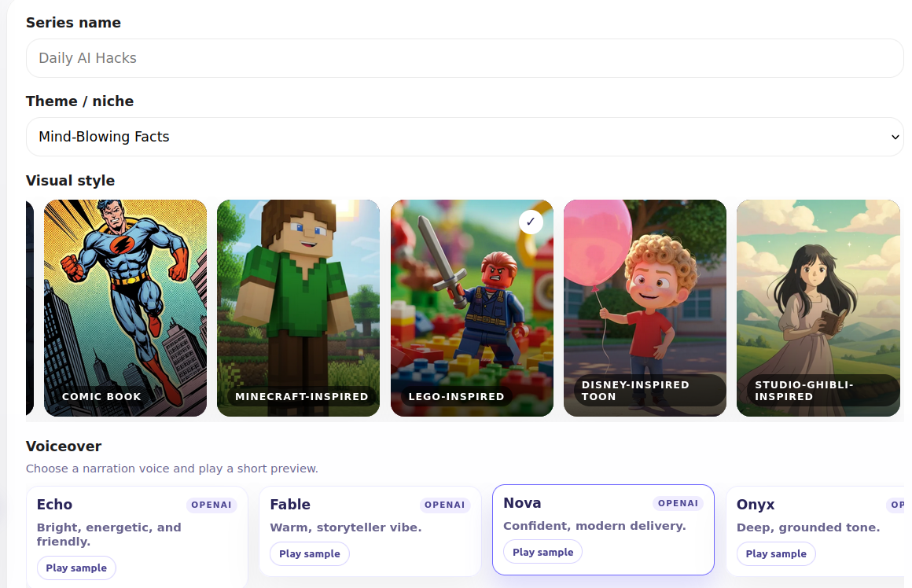The image size is (912, 588).
Task: Click the checkmark on Lego-Inspired card
Action: pyautogui.click(x=531, y=222)
